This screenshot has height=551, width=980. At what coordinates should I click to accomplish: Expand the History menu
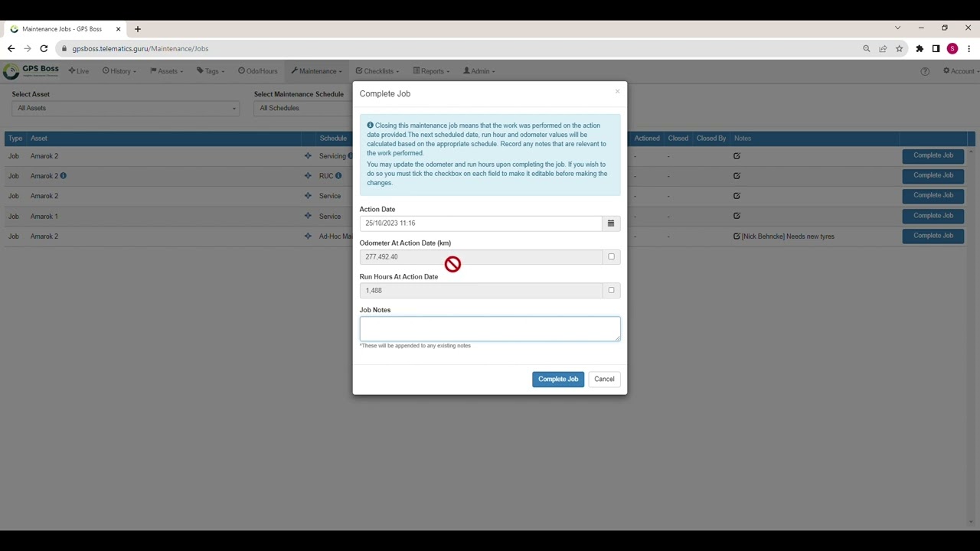pos(119,71)
